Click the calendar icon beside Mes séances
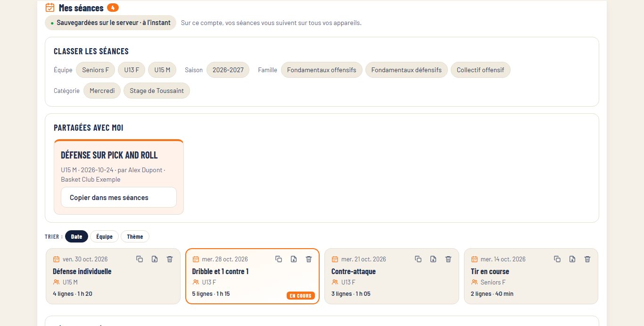 (x=50, y=8)
